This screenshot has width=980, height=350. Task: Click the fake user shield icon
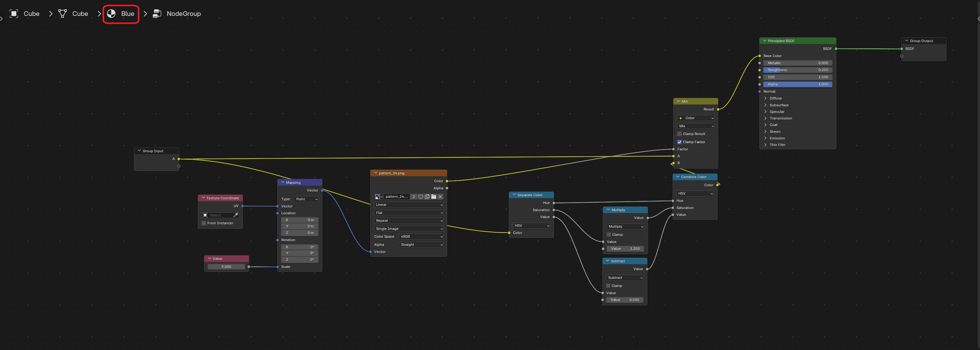coord(420,197)
